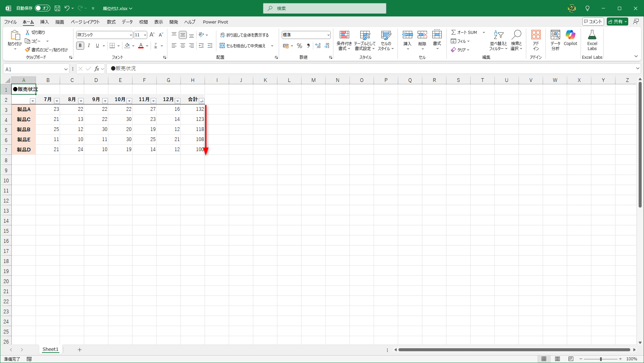Toggle bold formatting button
The width and height of the screenshot is (644, 363).
click(80, 46)
